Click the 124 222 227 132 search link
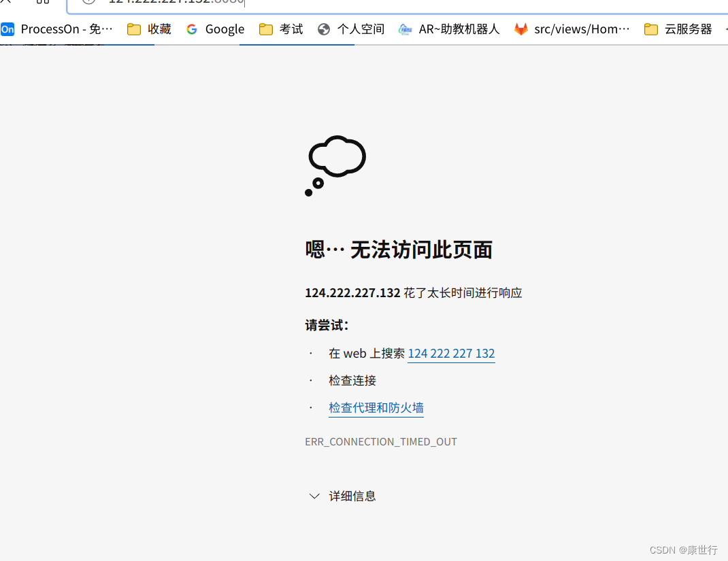Viewport: 728px width, 561px height. [x=450, y=353]
